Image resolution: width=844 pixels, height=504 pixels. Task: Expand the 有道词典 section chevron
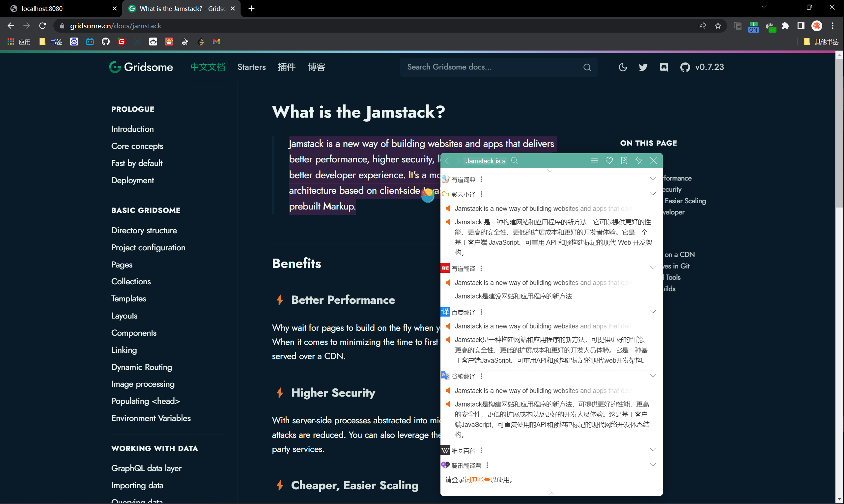(x=653, y=179)
